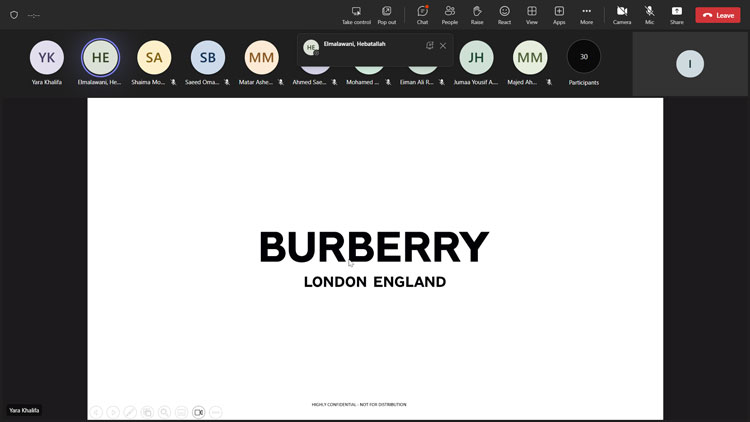
Task: Toggle the slideshow camera icon at bottom
Action: tap(198, 412)
